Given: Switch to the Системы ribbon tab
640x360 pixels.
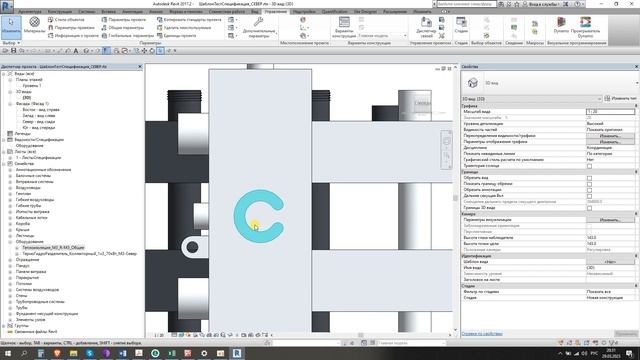Looking at the screenshot, I should click(87, 12).
